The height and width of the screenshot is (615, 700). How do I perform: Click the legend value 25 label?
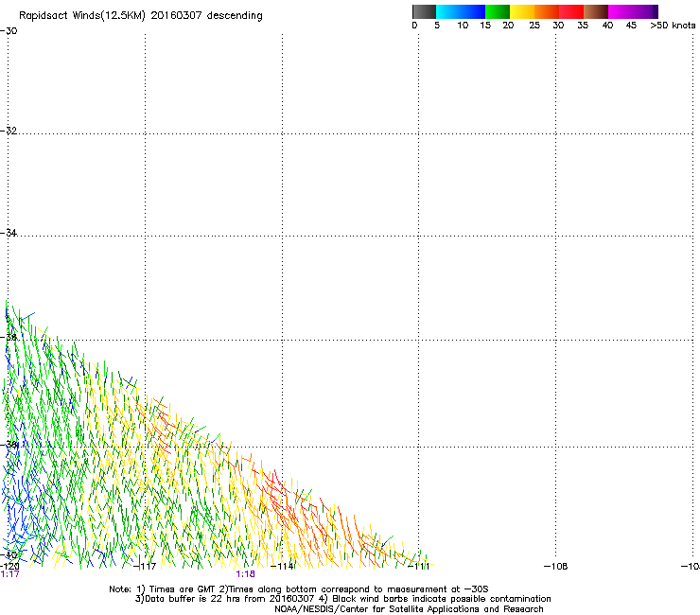[x=534, y=26]
